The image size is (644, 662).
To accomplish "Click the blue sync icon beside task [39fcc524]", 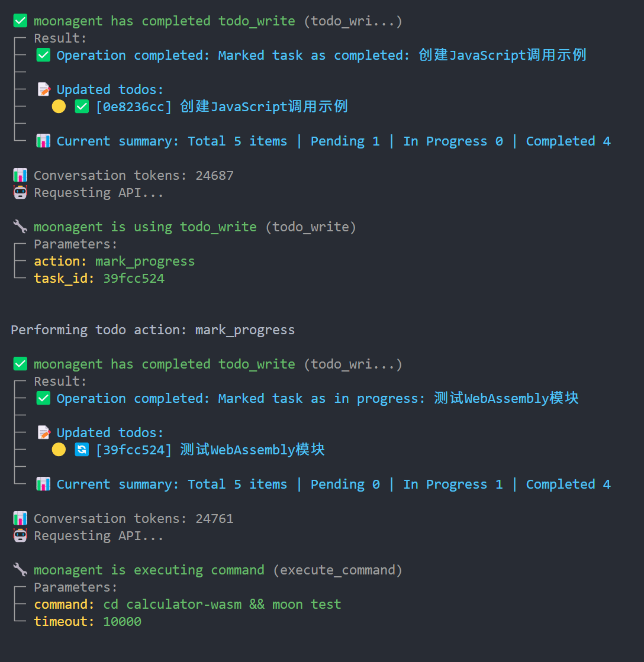I will tap(82, 450).
